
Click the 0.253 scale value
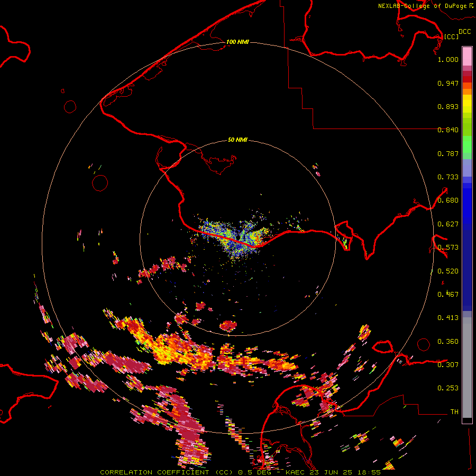coord(448,388)
